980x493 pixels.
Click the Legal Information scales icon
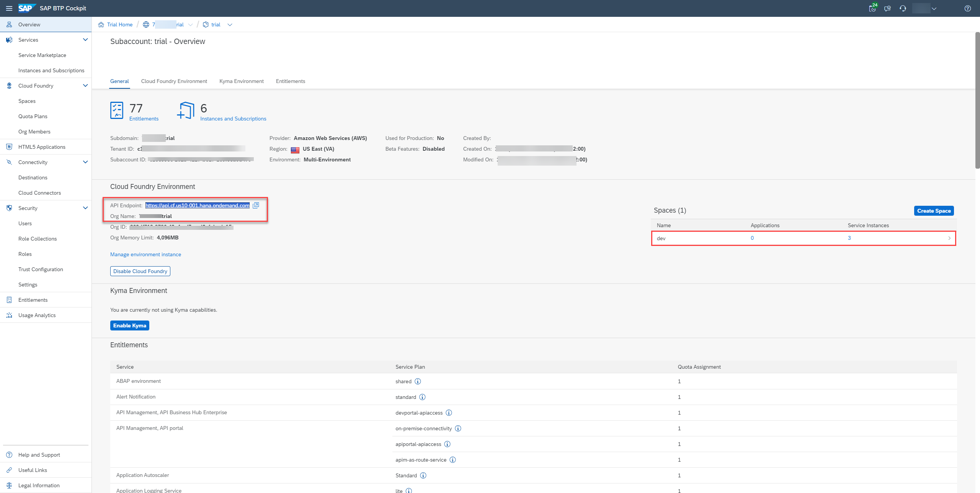coord(9,485)
